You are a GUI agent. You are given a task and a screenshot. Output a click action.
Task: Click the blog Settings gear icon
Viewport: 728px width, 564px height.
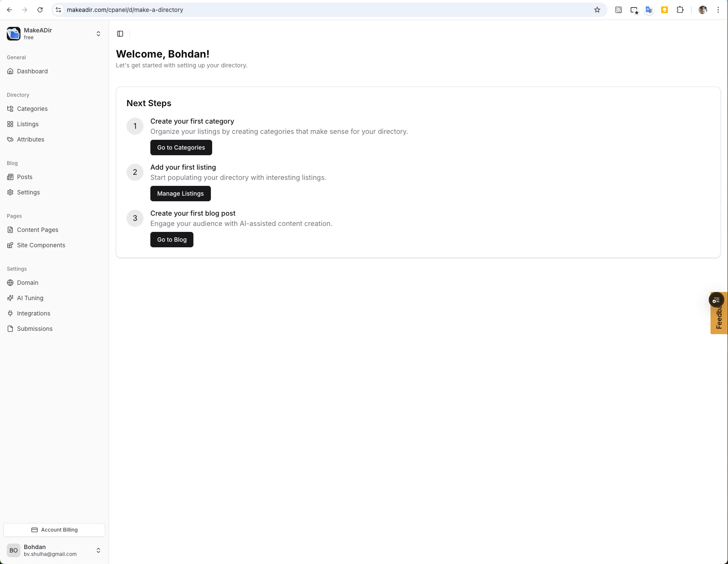tap(10, 192)
